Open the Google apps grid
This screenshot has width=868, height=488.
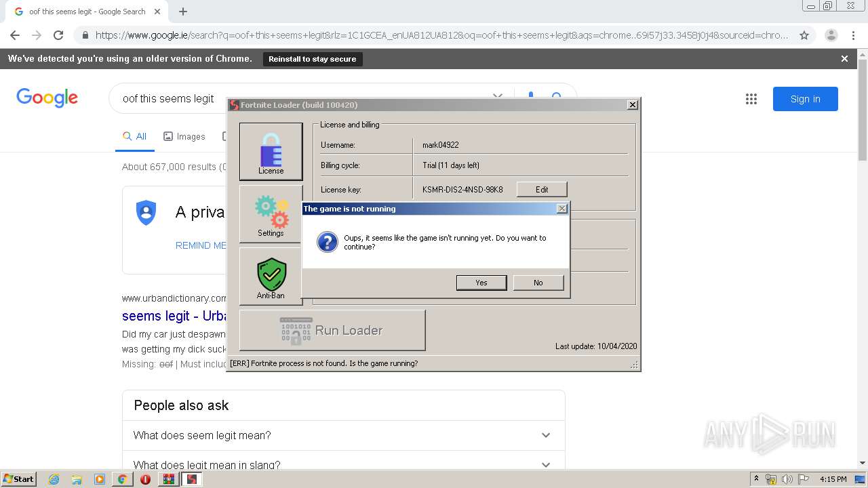click(751, 99)
